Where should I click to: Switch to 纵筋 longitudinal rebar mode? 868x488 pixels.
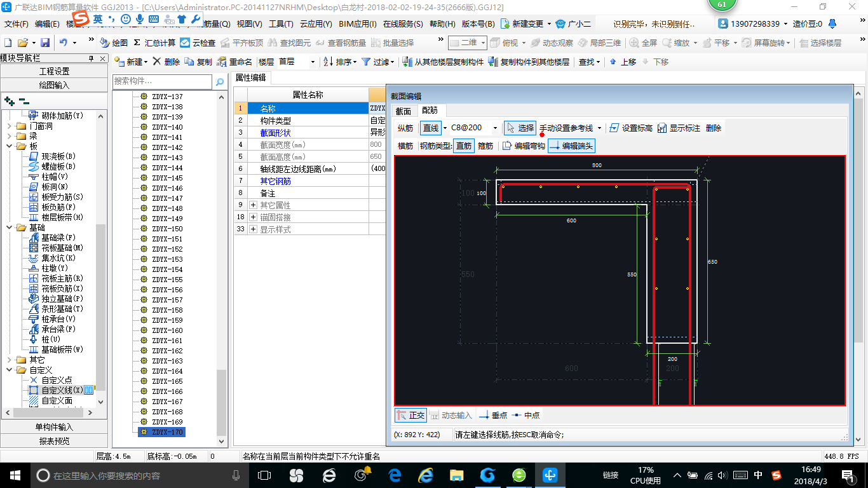pos(405,128)
